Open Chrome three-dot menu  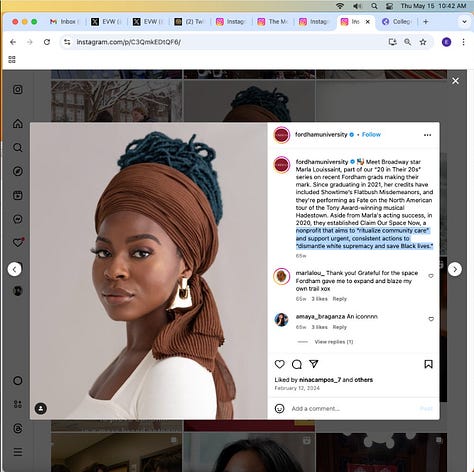[463, 42]
